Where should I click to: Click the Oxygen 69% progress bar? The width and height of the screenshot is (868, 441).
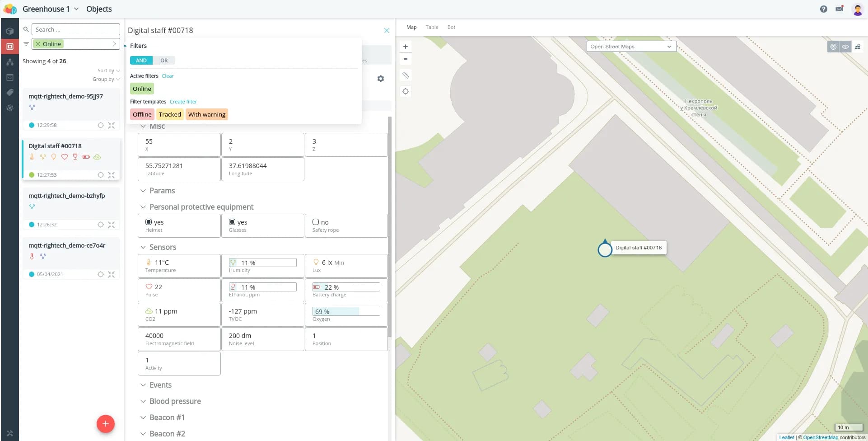coord(346,311)
